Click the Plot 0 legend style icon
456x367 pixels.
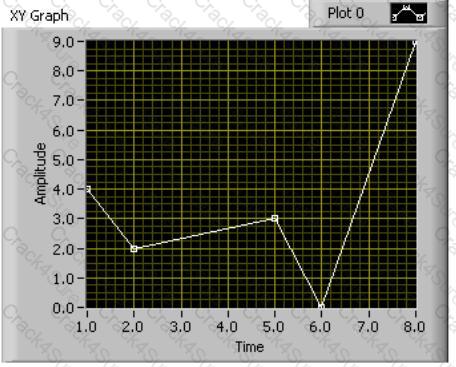click(409, 13)
